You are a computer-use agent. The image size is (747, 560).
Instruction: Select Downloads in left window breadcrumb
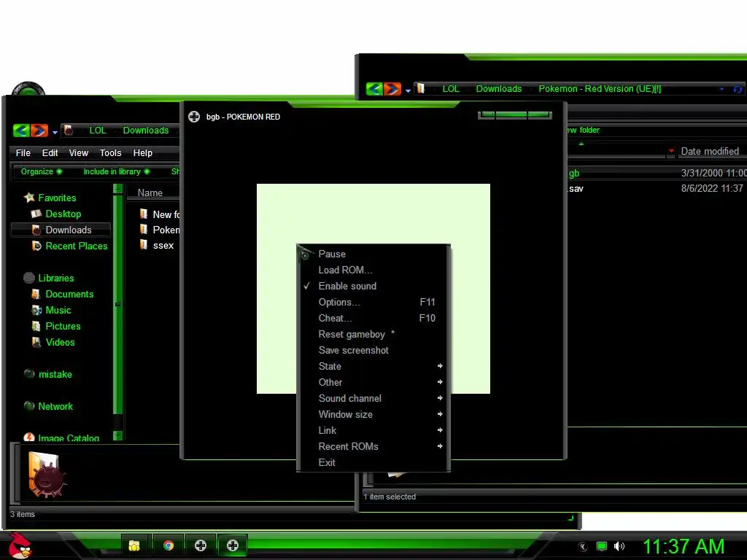[x=146, y=131]
